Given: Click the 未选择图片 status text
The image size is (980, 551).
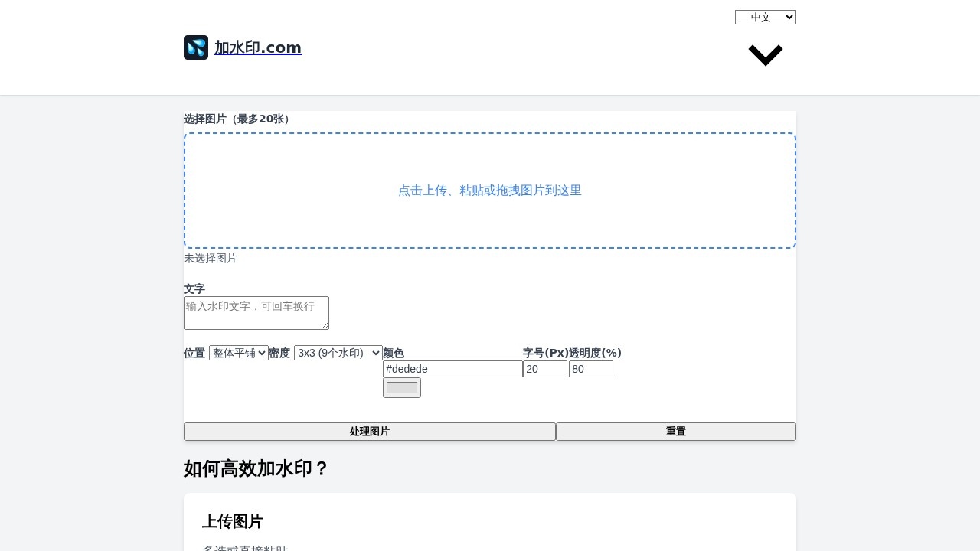Looking at the screenshot, I should [x=211, y=259].
